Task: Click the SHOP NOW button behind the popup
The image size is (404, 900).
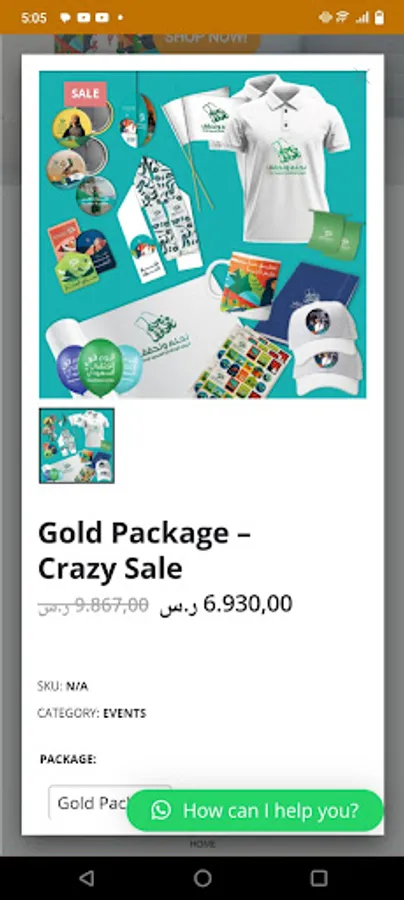Action: (207, 39)
